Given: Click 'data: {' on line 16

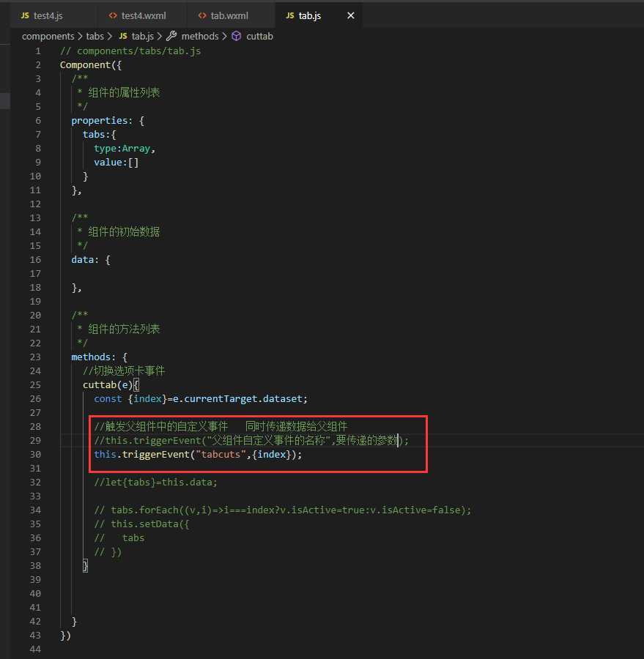Looking at the screenshot, I should (x=91, y=260).
